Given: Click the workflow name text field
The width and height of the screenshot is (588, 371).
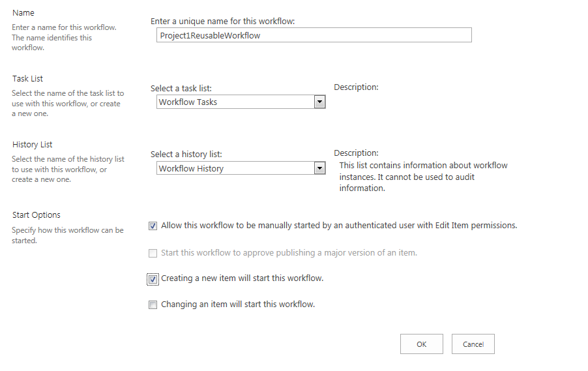Looking at the screenshot, I should pyautogui.click(x=314, y=35).
